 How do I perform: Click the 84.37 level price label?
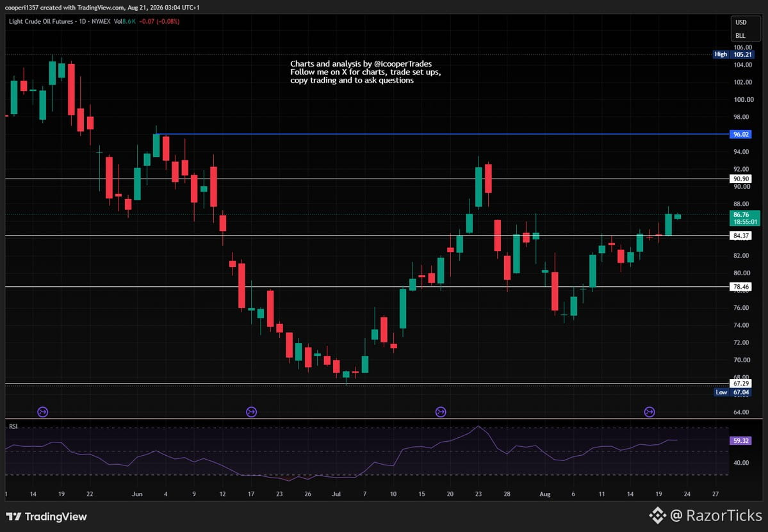click(740, 236)
